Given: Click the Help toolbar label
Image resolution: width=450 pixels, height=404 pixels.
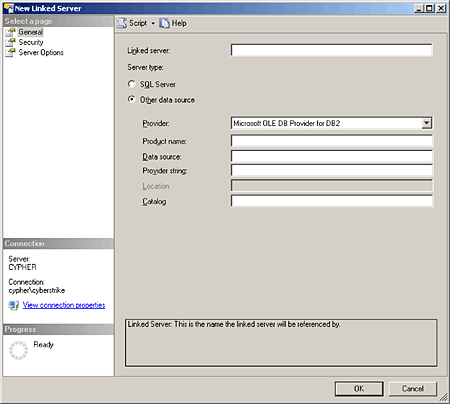Looking at the screenshot, I should [179, 23].
